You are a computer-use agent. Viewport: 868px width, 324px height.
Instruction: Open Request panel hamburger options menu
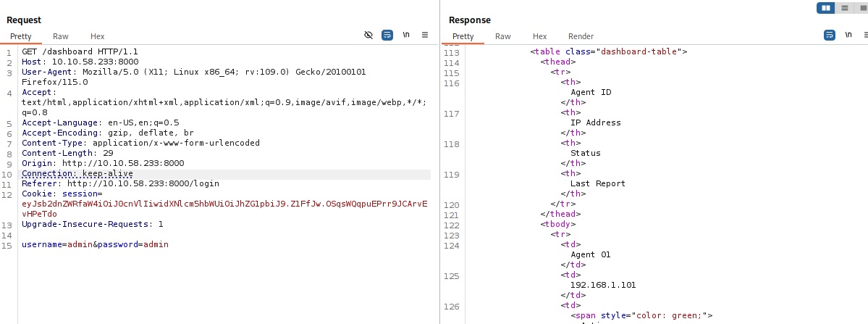(425, 35)
